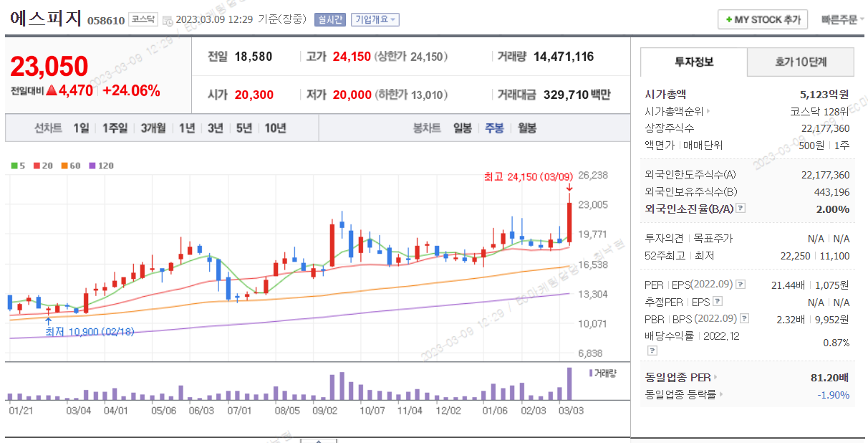Viewport: 868px width, 443px height.
Task: Click the current price 23,050
Action: click(49, 66)
